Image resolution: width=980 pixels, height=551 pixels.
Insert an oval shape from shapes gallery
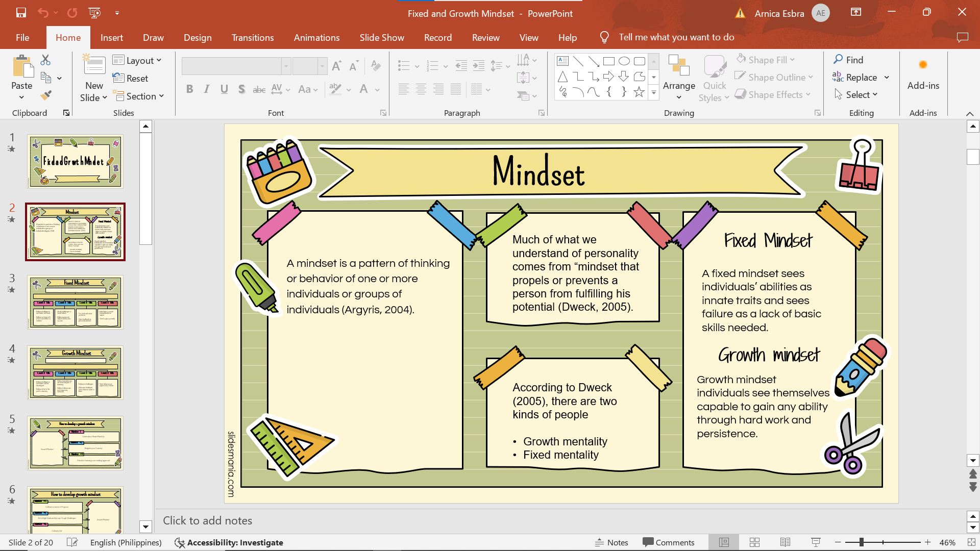(624, 61)
